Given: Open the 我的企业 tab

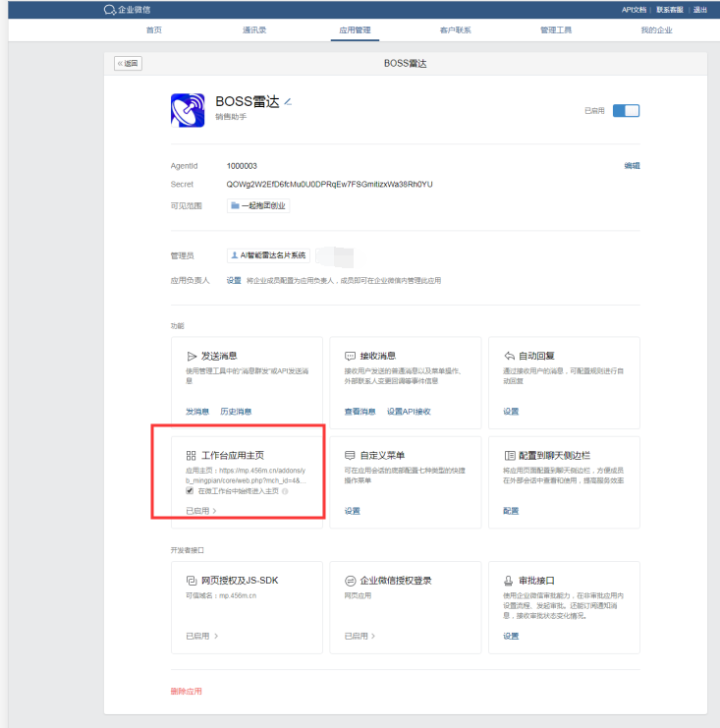Looking at the screenshot, I should (x=656, y=30).
